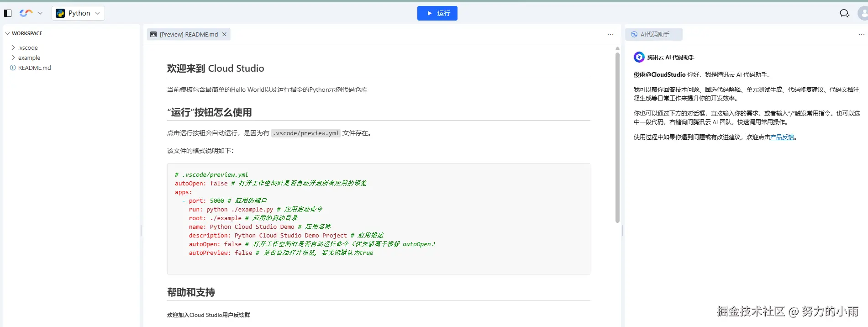Screen dimensions: 868x327
Task: Click the 'root: ./example' code line
Action: [243, 218]
